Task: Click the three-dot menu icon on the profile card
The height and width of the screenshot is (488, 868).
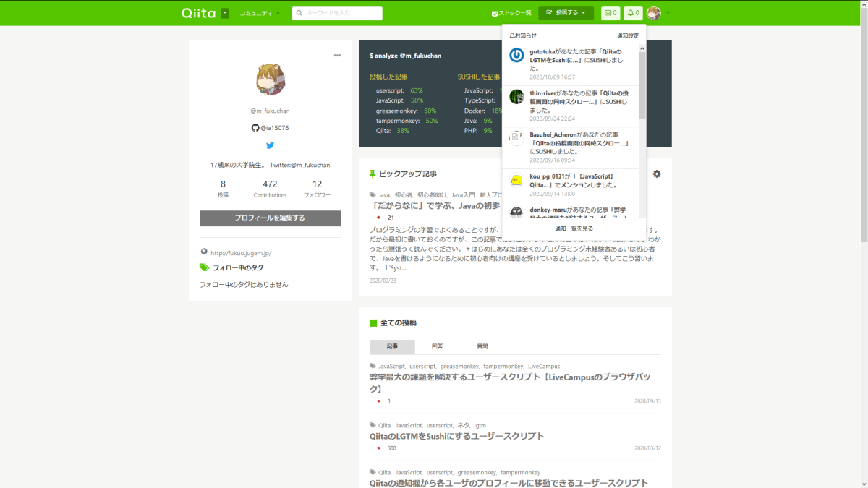Action: coord(337,56)
